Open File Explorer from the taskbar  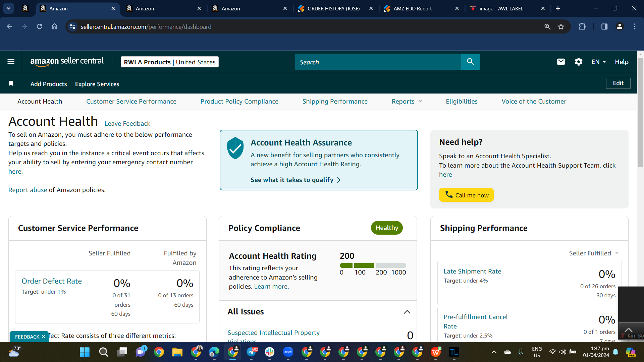(x=177, y=352)
